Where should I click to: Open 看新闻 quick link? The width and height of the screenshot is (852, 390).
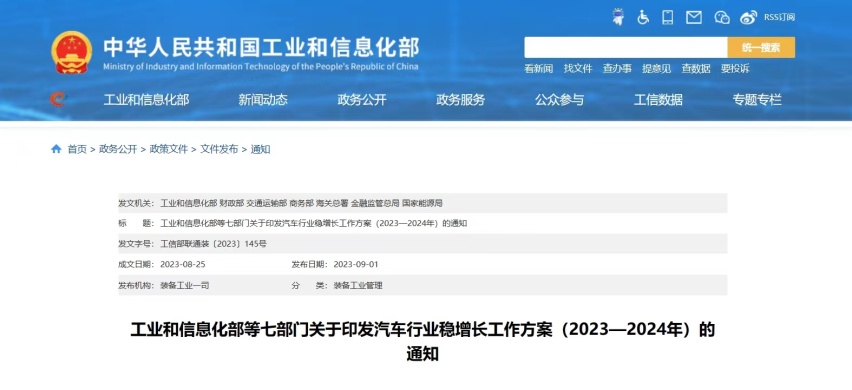click(x=538, y=68)
